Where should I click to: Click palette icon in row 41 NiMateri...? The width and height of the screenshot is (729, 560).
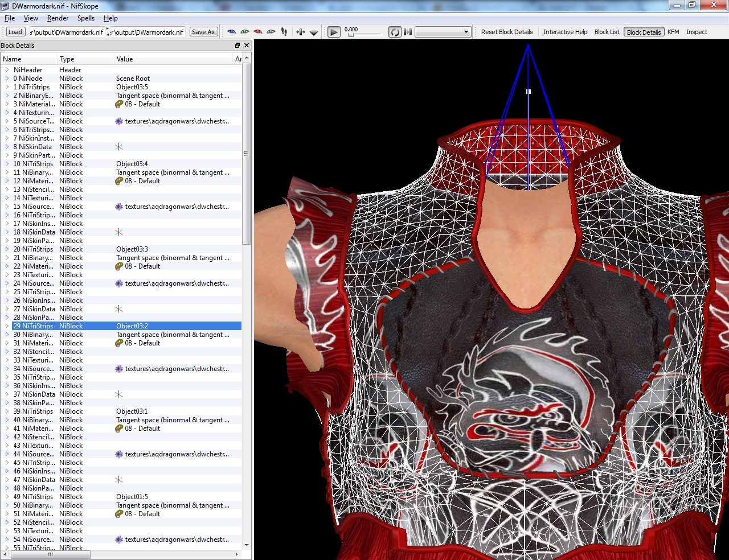(x=119, y=429)
